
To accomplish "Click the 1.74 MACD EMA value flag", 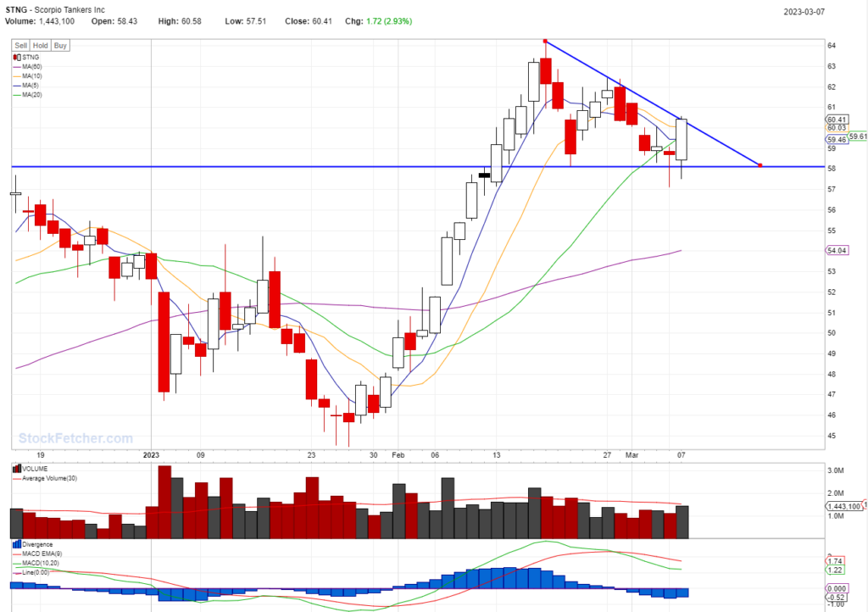I will click(835, 561).
